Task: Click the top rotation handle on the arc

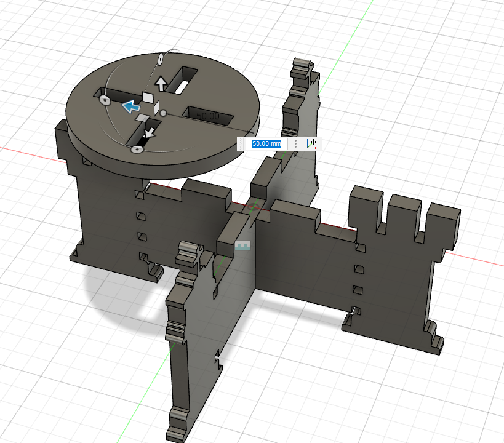Action: tap(161, 59)
